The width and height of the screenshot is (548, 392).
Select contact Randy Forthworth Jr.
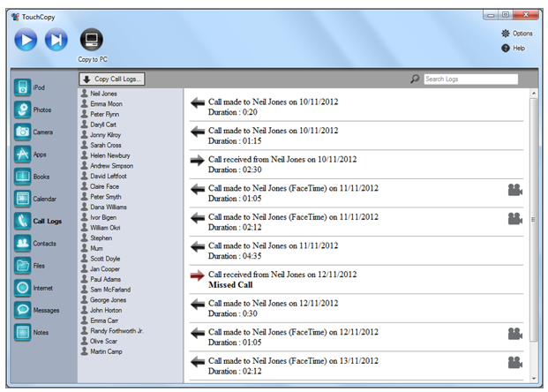click(x=112, y=331)
